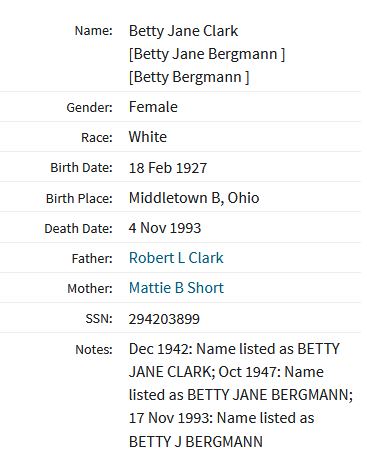Viewport: 367px width, 454px height.
Task: Click the Name field label
Action: 94,31
